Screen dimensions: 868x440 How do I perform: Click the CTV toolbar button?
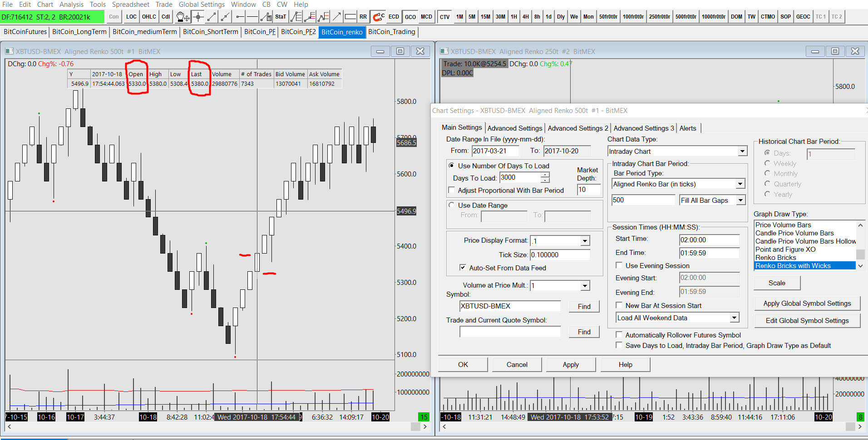pos(445,17)
